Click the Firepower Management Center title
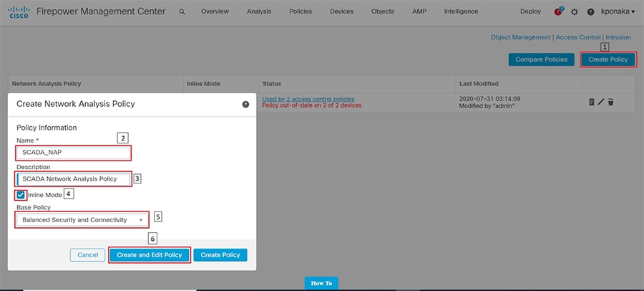 coord(101,11)
